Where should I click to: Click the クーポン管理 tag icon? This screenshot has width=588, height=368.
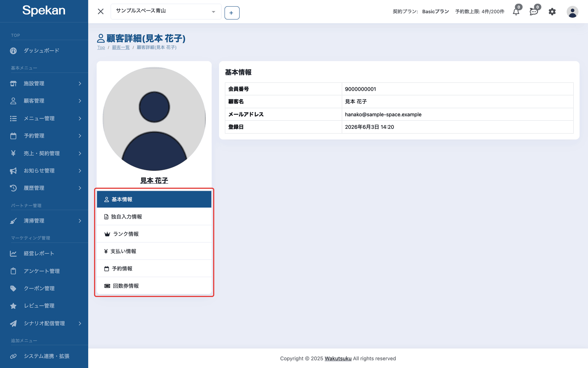coord(13,289)
